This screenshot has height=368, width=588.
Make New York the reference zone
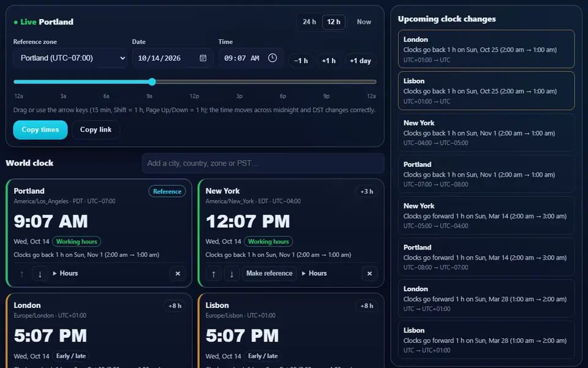point(269,274)
